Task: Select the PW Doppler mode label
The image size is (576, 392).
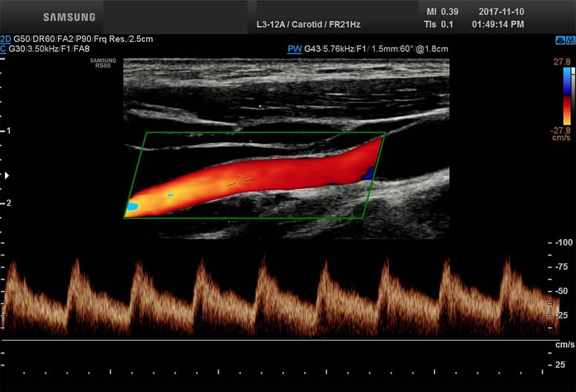Action: 294,49
